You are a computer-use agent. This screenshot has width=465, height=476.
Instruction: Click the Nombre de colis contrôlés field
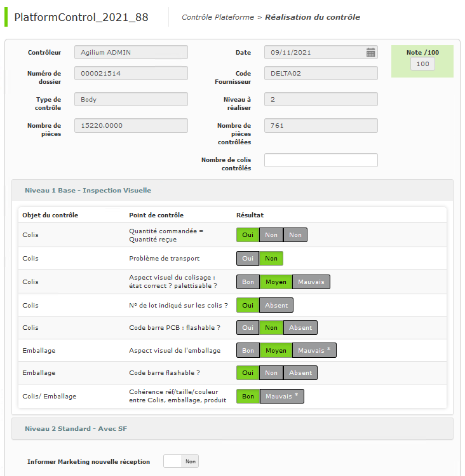pos(321,160)
